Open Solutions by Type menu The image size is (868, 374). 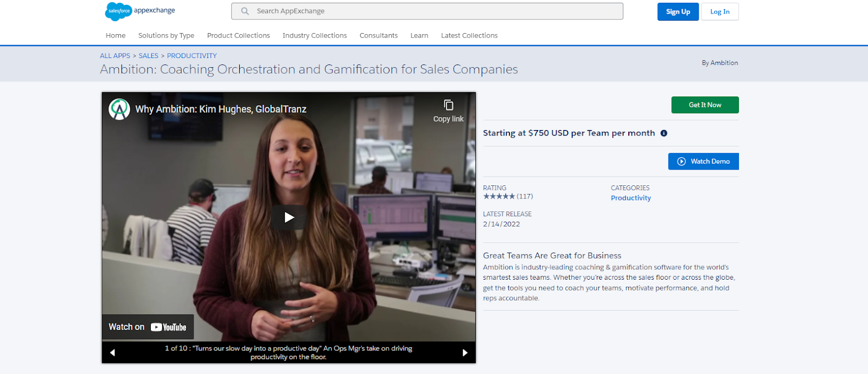[x=166, y=35]
